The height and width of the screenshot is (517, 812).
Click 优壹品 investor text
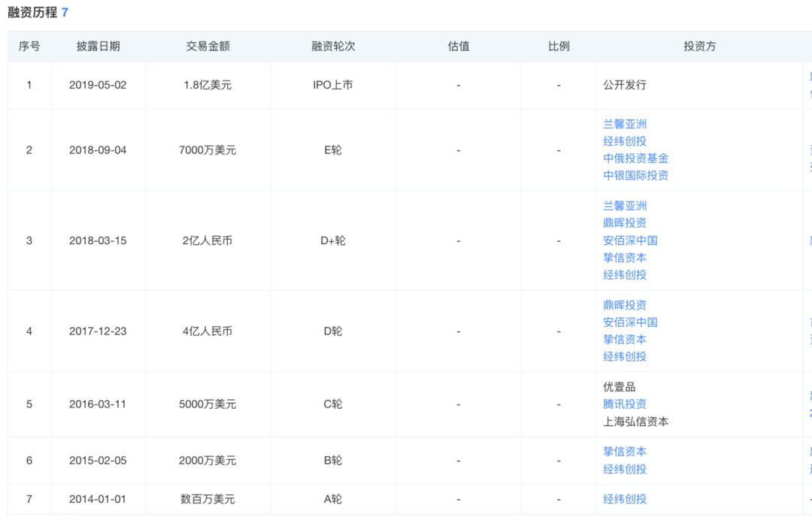pyautogui.click(x=619, y=387)
